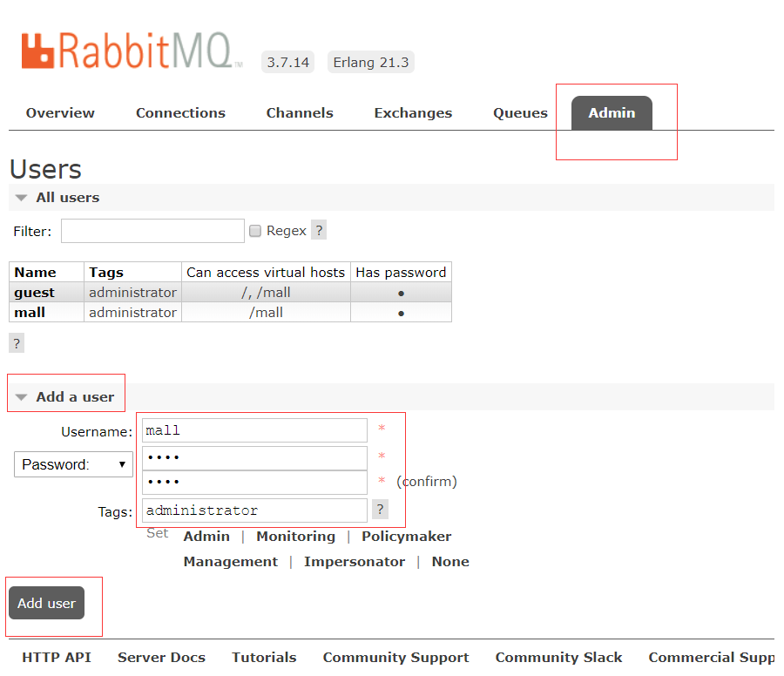Click guest row's administrator tag cell

click(x=132, y=293)
